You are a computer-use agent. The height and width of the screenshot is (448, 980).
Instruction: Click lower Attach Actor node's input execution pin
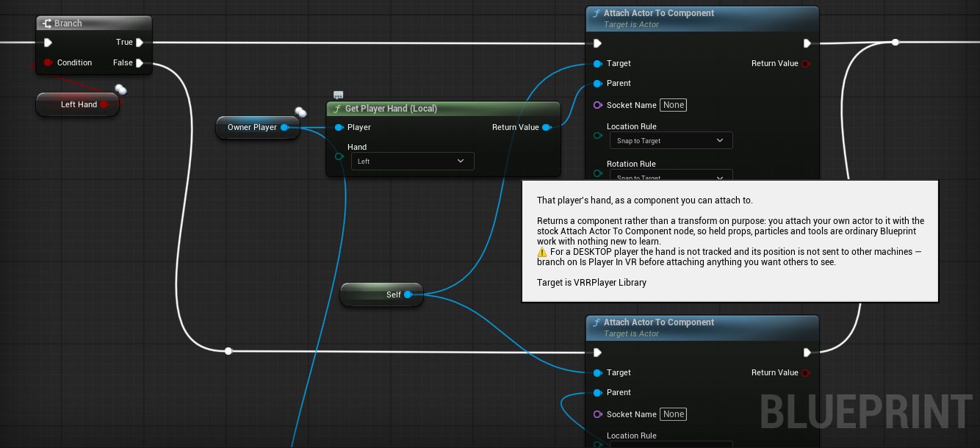(x=598, y=353)
